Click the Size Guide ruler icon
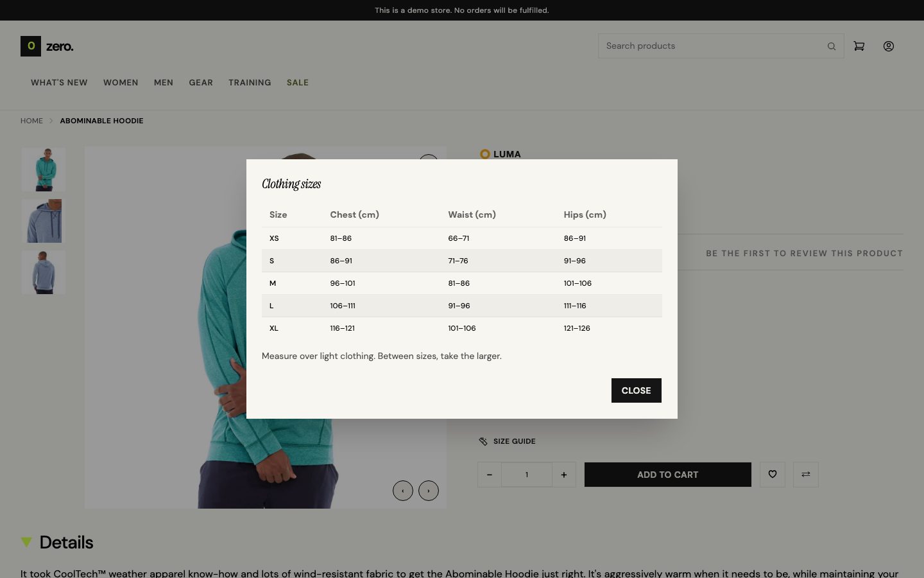The width and height of the screenshot is (924, 578). [x=483, y=441]
